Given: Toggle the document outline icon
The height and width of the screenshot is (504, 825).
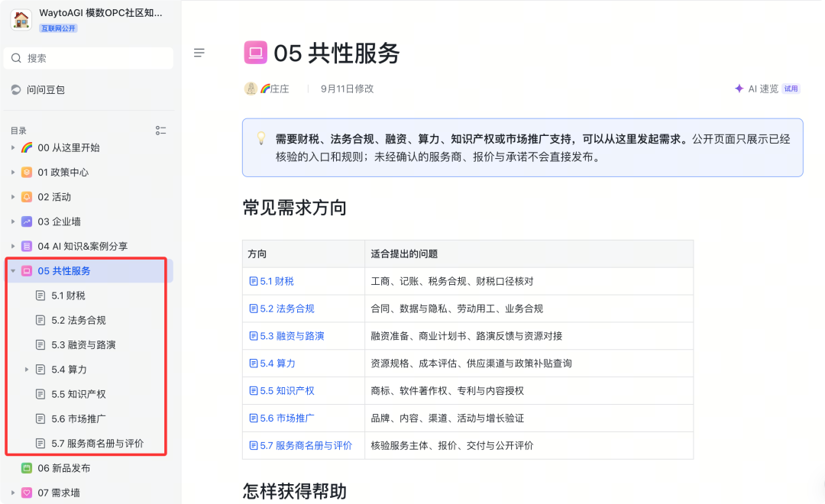Looking at the screenshot, I should point(199,53).
